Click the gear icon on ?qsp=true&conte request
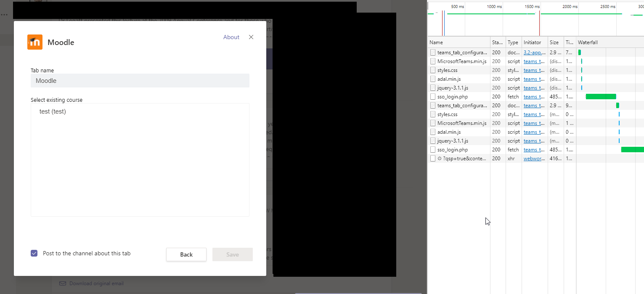 (x=440, y=159)
